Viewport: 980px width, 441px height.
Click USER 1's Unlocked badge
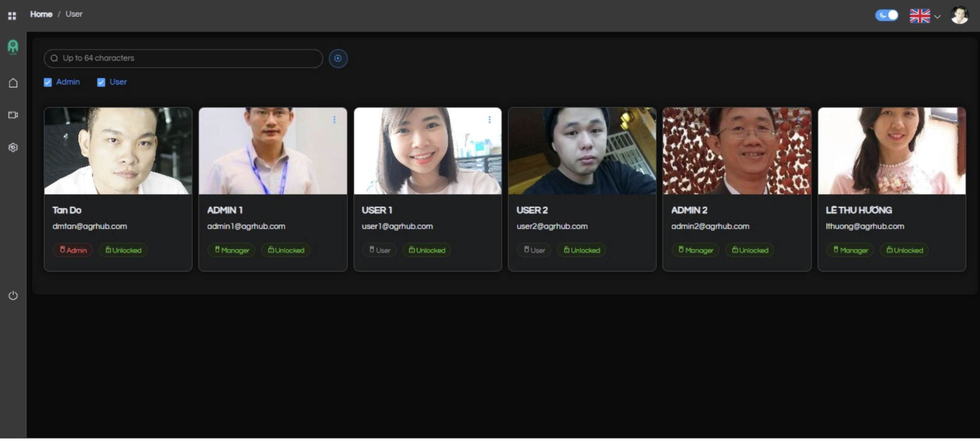click(427, 250)
